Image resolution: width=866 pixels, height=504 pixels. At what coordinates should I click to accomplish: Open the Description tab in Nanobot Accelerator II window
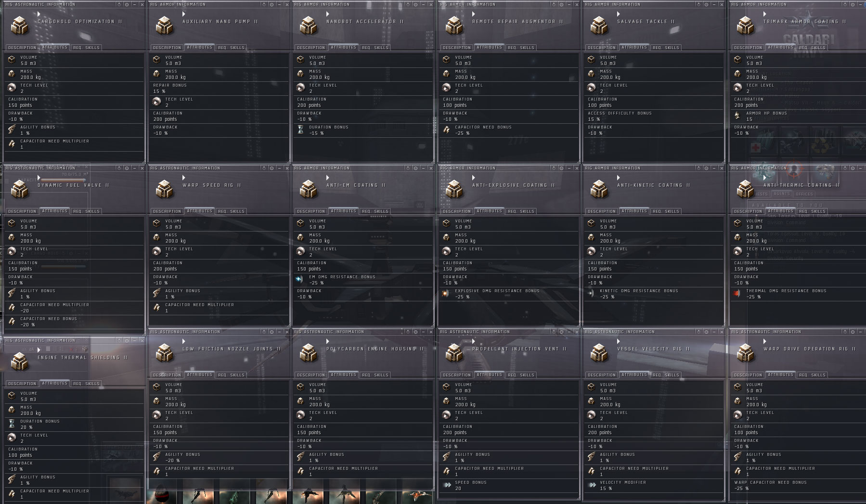click(x=311, y=48)
